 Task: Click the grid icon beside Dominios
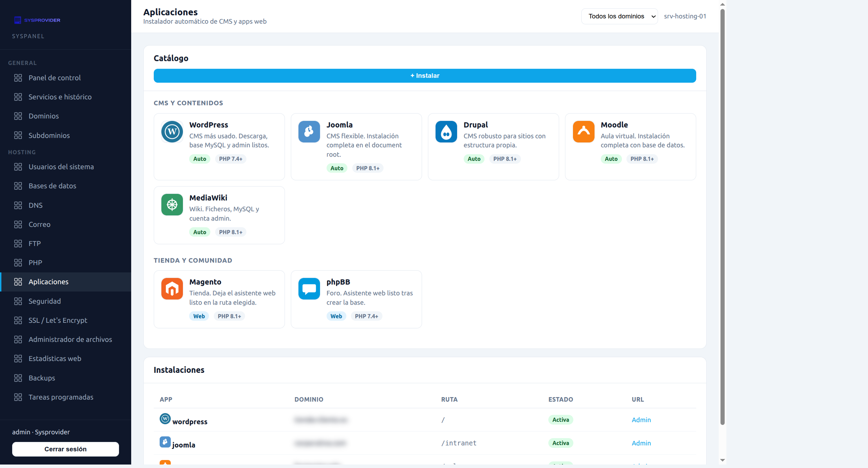18,116
